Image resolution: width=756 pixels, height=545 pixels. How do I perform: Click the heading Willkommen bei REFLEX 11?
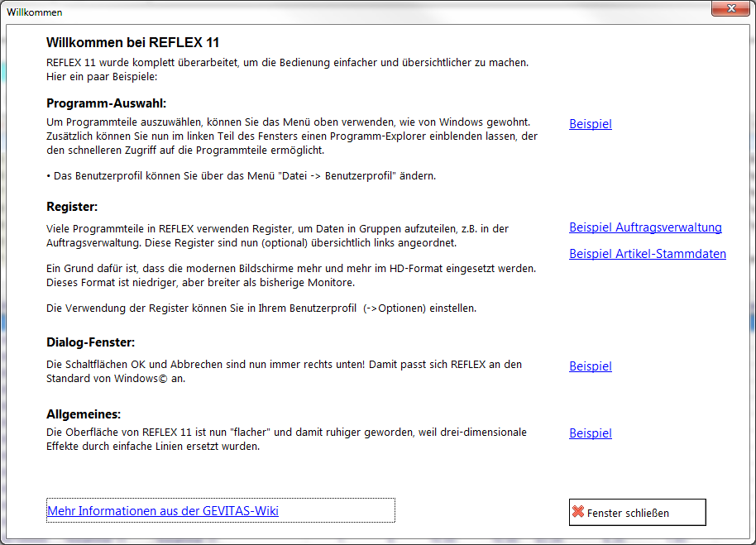coord(132,42)
